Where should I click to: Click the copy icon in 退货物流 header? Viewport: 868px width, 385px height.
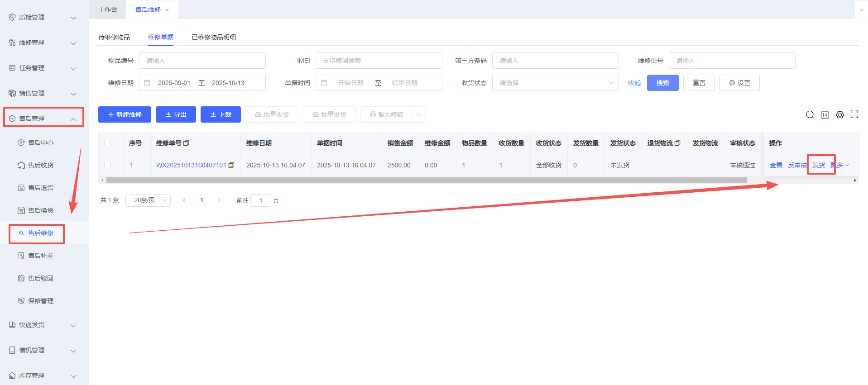point(677,143)
